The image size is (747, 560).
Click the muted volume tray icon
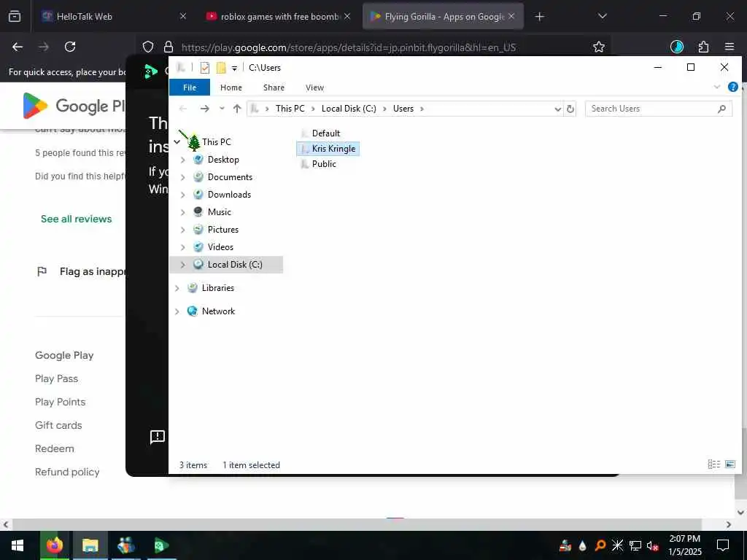(x=652, y=545)
